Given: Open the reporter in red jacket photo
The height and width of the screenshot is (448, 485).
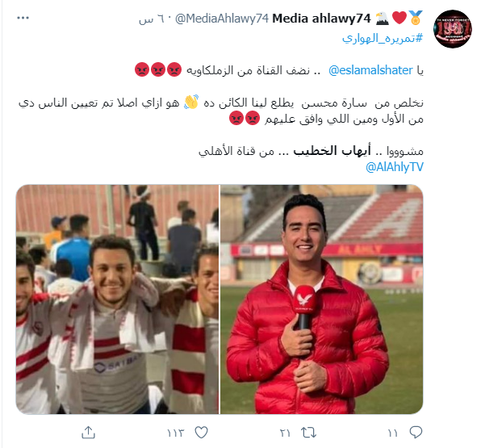Looking at the screenshot, I should click(322, 299).
